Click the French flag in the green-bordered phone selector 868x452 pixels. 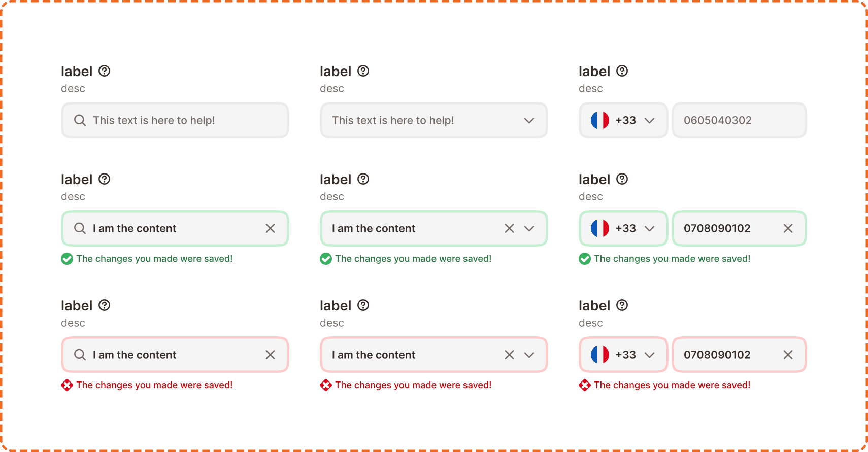point(599,228)
